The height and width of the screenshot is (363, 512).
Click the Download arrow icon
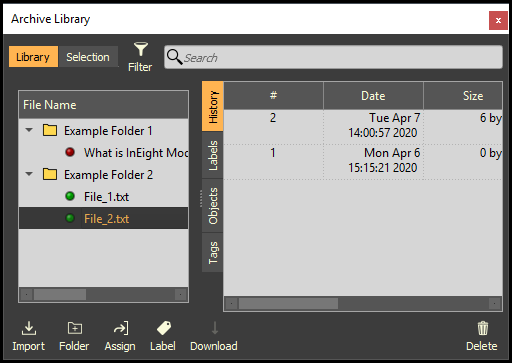[x=215, y=328]
